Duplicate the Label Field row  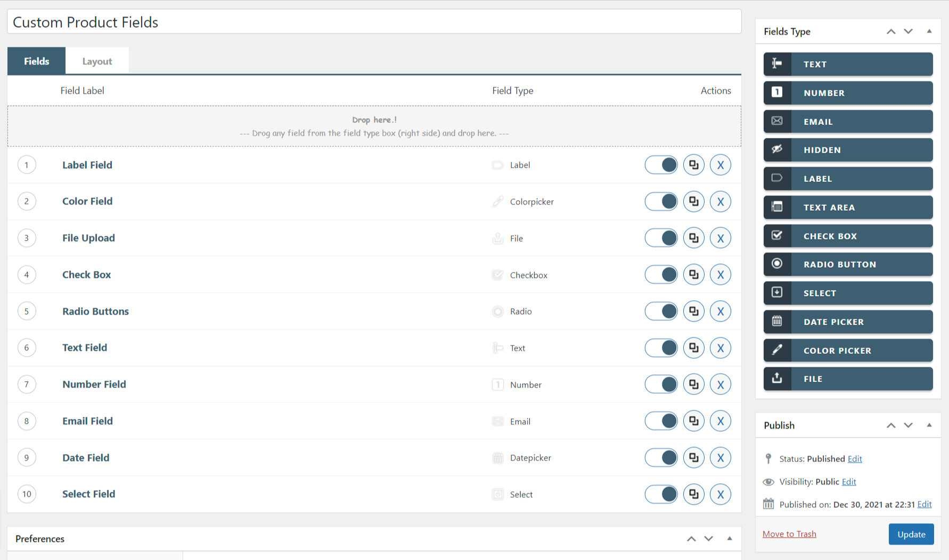click(693, 165)
